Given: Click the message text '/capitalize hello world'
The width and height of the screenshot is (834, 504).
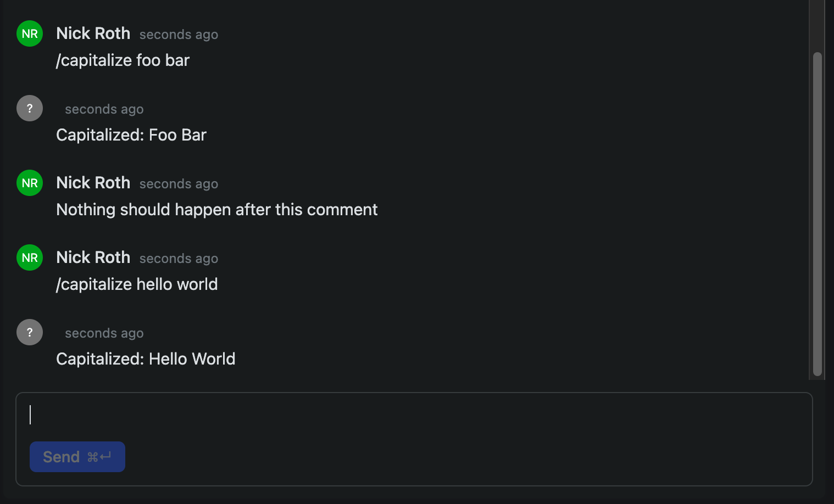Looking at the screenshot, I should click(x=137, y=284).
